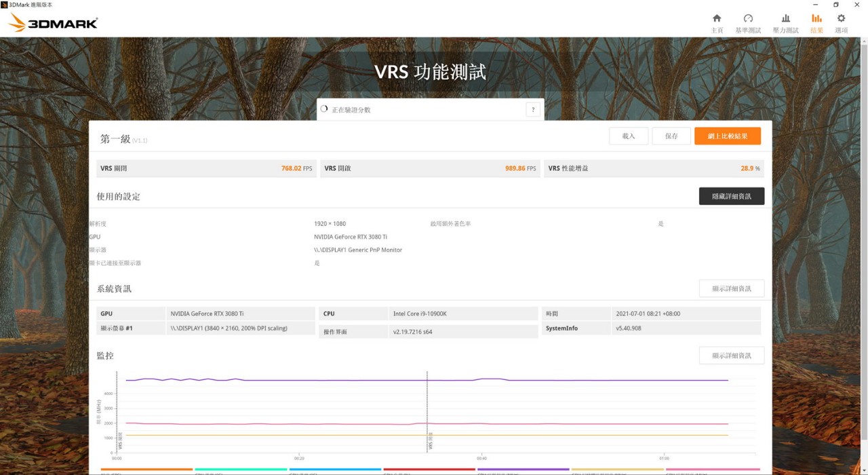The height and width of the screenshot is (475, 868).
Task: Click the red legend bar under the chart
Action: point(429,469)
